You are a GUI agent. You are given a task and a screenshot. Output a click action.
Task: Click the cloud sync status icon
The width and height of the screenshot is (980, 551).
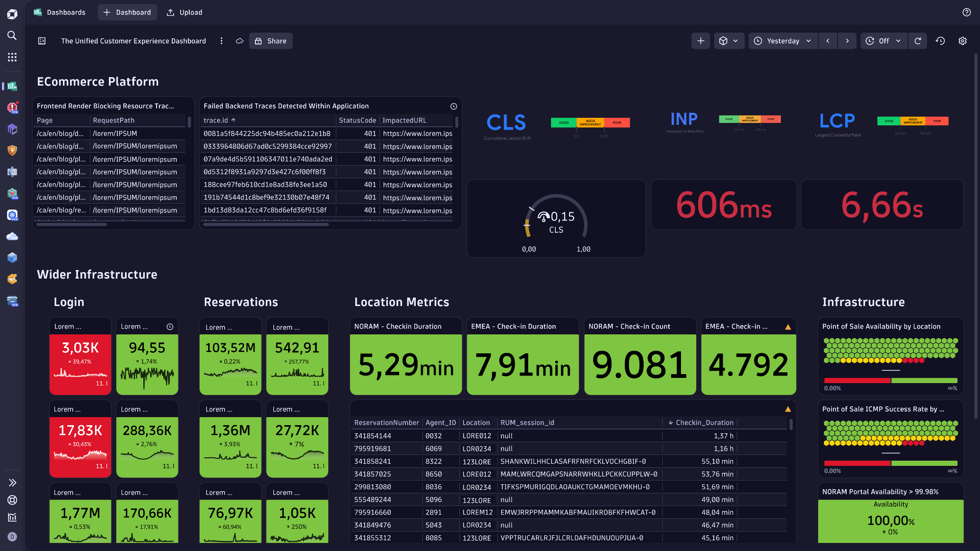tap(240, 41)
